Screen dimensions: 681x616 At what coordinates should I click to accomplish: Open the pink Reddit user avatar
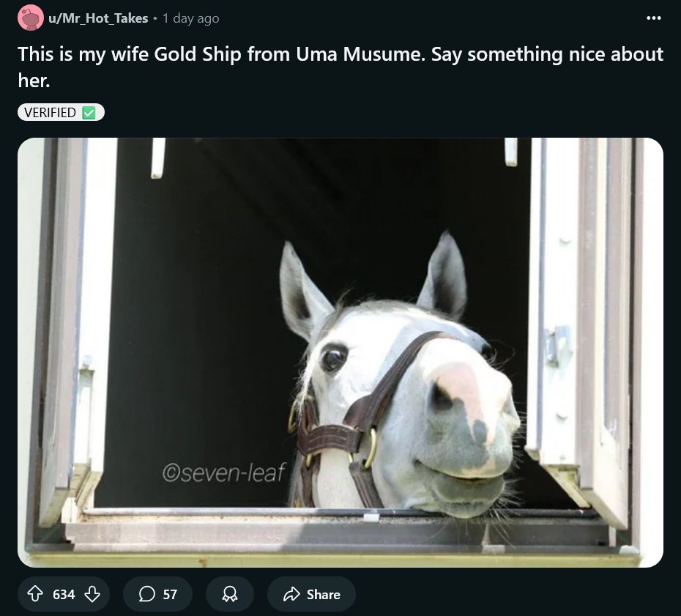tap(31, 18)
